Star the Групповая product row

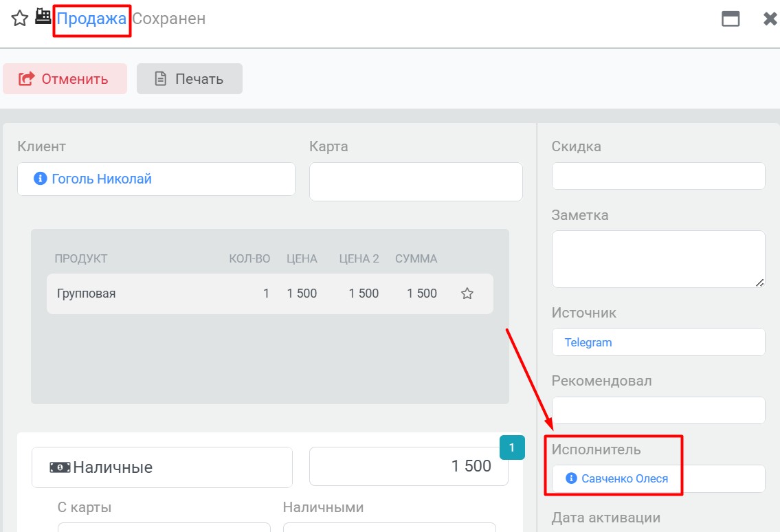tap(467, 293)
